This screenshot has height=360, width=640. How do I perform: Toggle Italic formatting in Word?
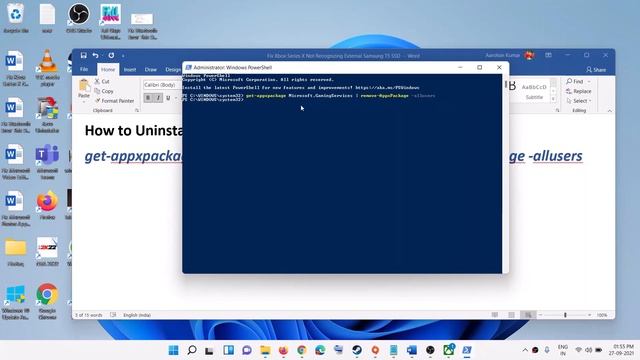pos(158,98)
